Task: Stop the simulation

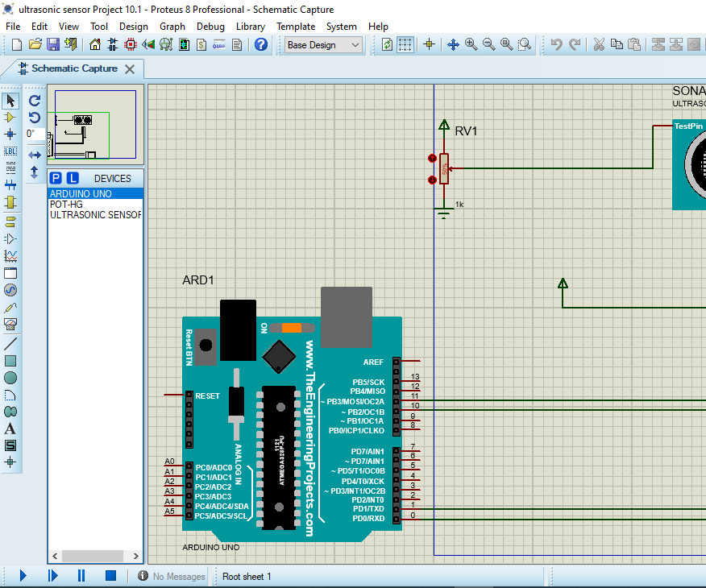Action: (112, 575)
